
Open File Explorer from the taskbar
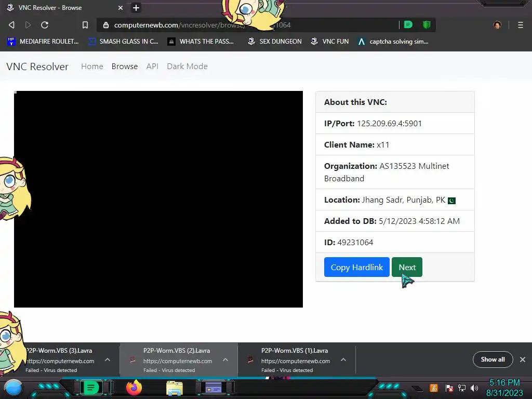point(175,388)
